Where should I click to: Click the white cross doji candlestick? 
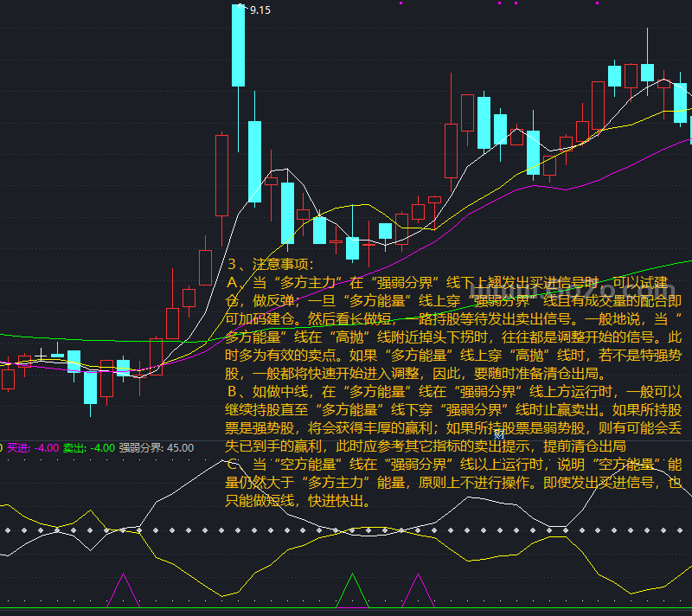pos(41,355)
